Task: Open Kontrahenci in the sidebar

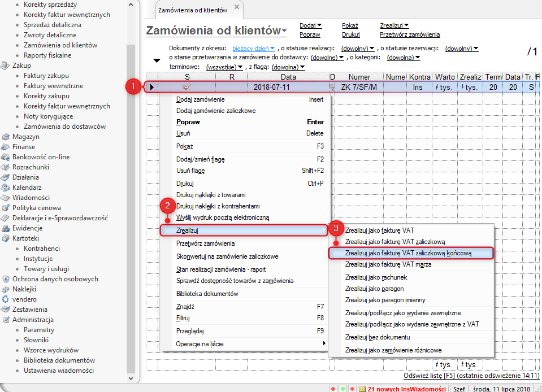Action: click(41, 249)
